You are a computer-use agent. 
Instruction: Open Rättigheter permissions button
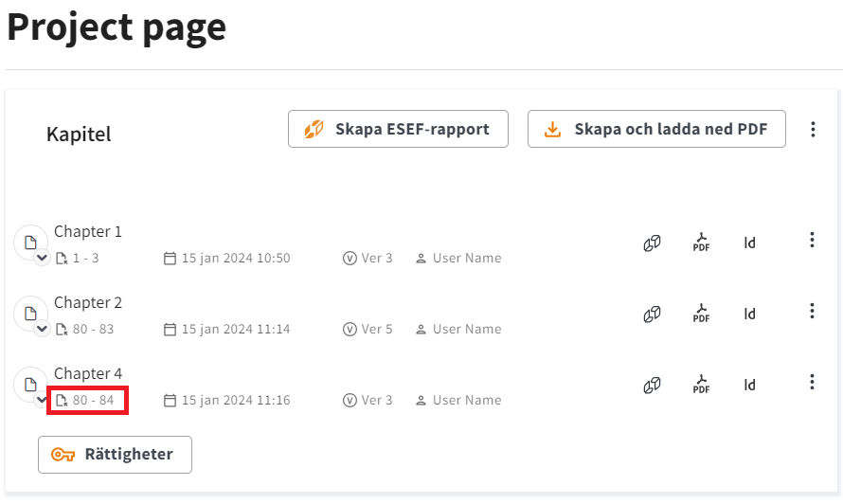(x=115, y=455)
